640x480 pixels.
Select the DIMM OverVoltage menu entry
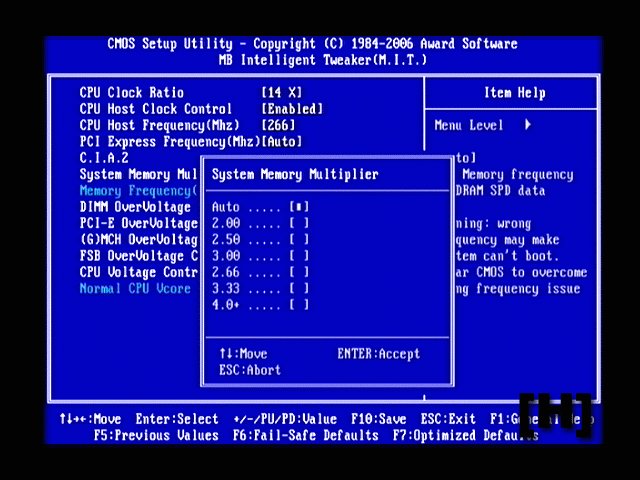point(134,207)
